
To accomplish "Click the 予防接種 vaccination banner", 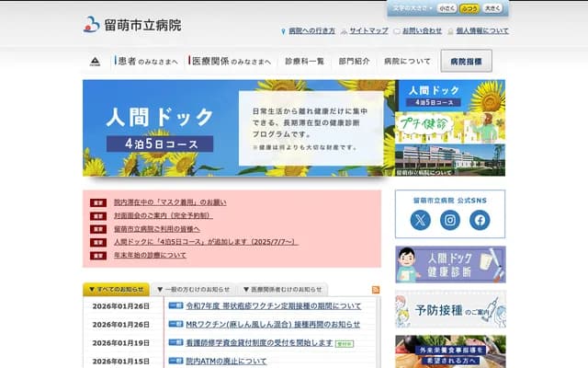I will (x=450, y=308).
